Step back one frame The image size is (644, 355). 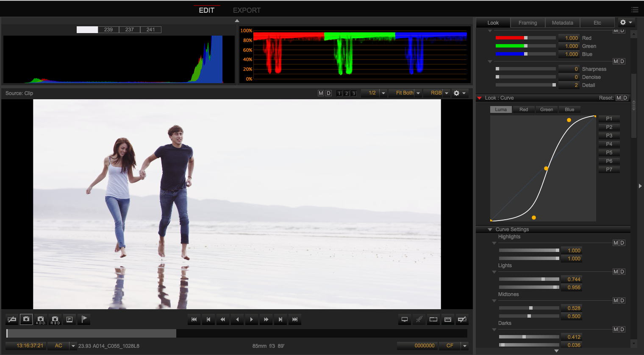pos(208,319)
